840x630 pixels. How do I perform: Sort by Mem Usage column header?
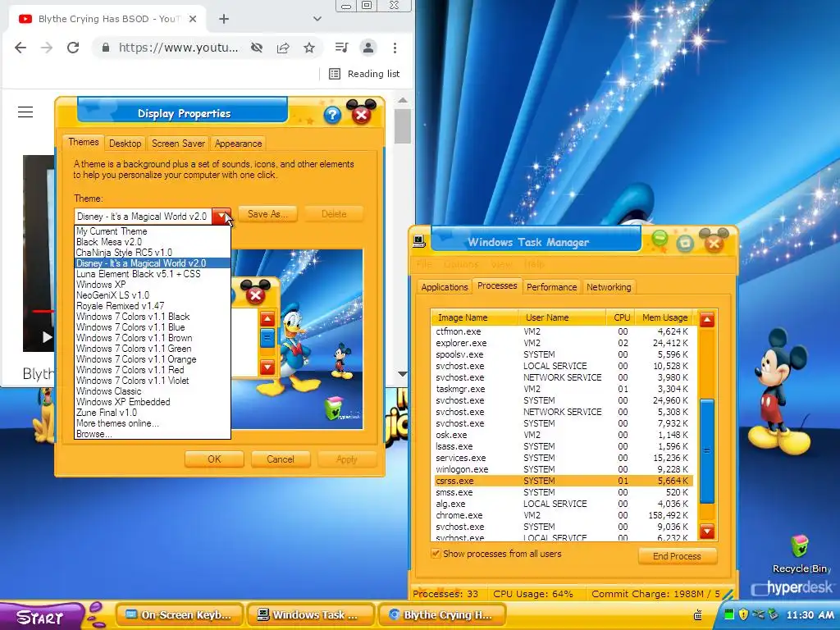(x=664, y=317)
